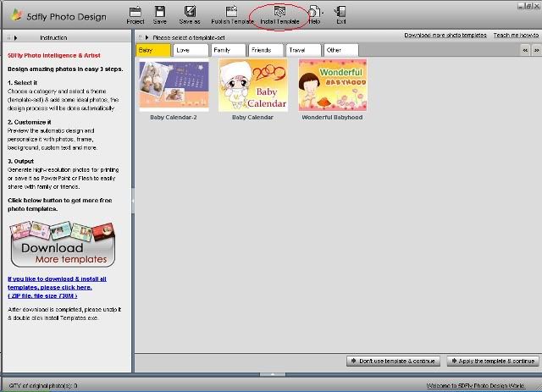Open the Help toolbar icon

tap(314, 15)
